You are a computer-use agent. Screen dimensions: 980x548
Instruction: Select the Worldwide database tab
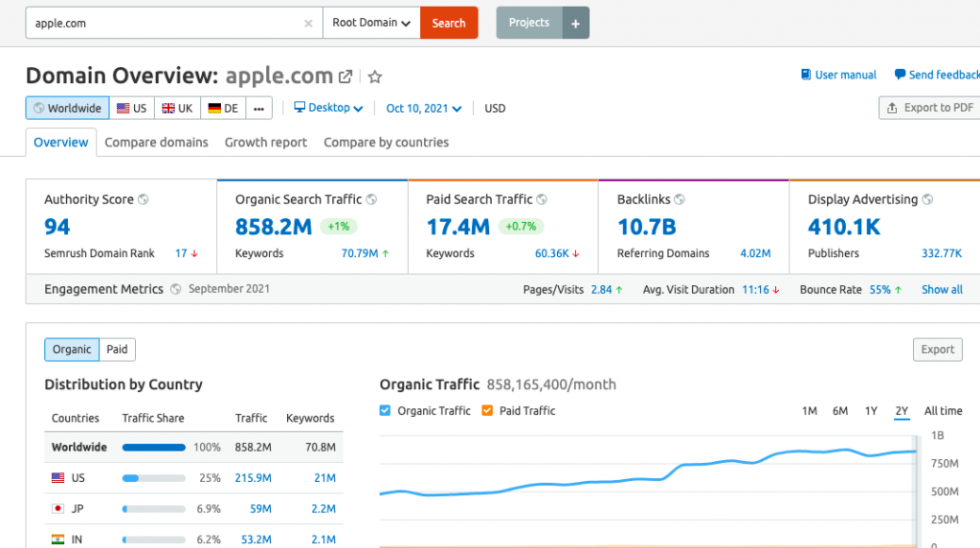pos(68,108)
